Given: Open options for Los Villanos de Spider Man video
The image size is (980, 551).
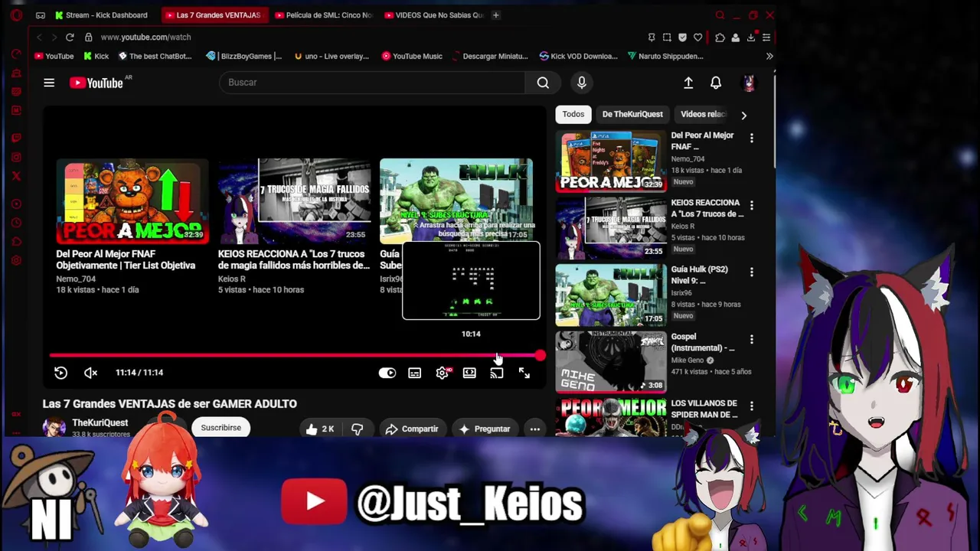Looking at the screenshot, I should click(x=752, y=406).
